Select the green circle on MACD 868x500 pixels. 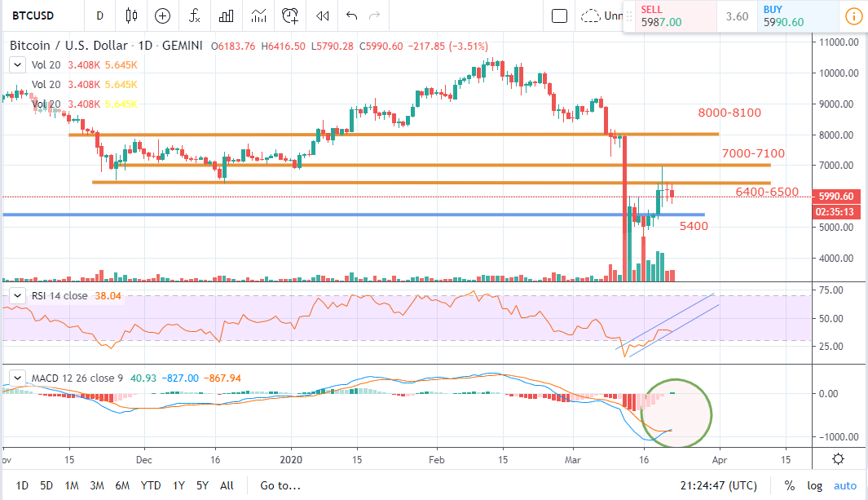coord(676,413)
